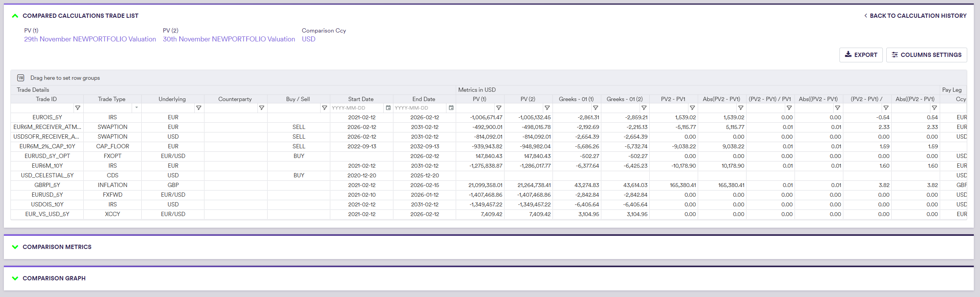This screenshot has height=297, width=980.
Task: Go back to Calculation History
Action: tap(915, 16)
